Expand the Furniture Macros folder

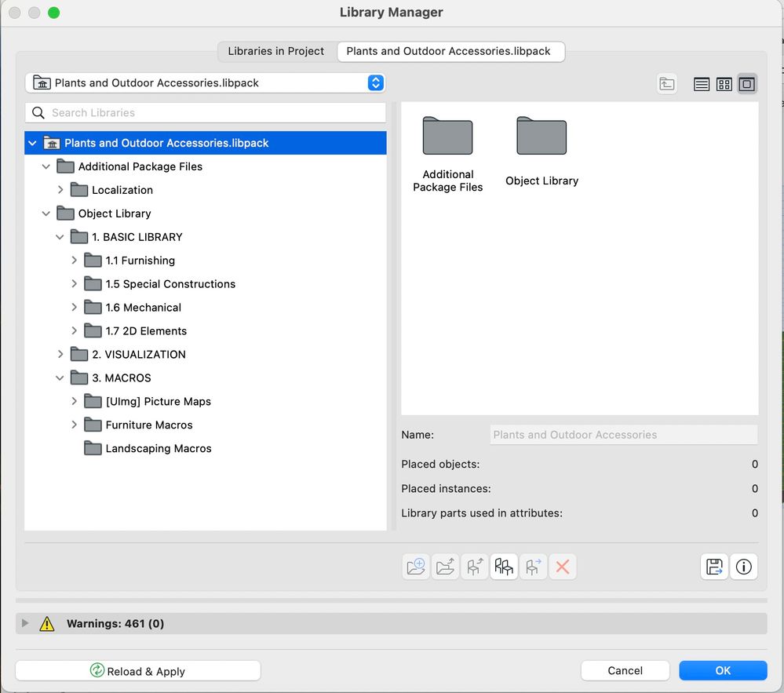point(74,425)
